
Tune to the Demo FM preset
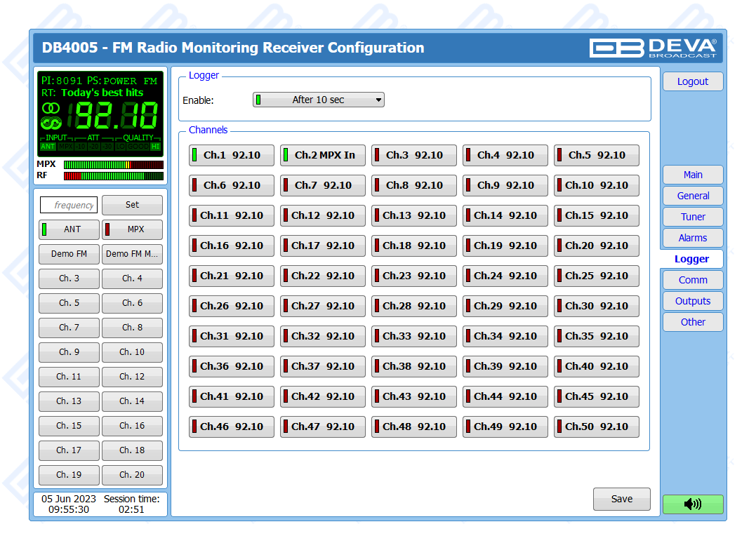(69, 254)
